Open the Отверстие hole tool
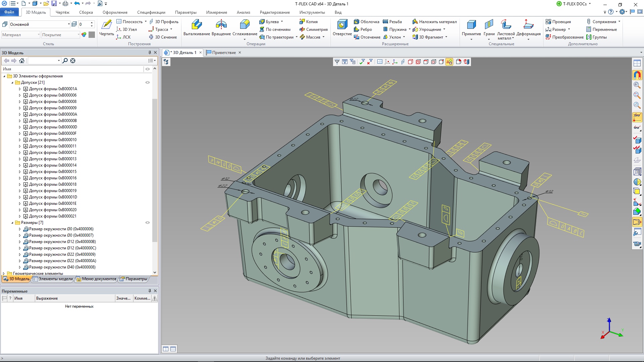Image resolution: width=644 pixels, height=362 pixels. (342, 27)
